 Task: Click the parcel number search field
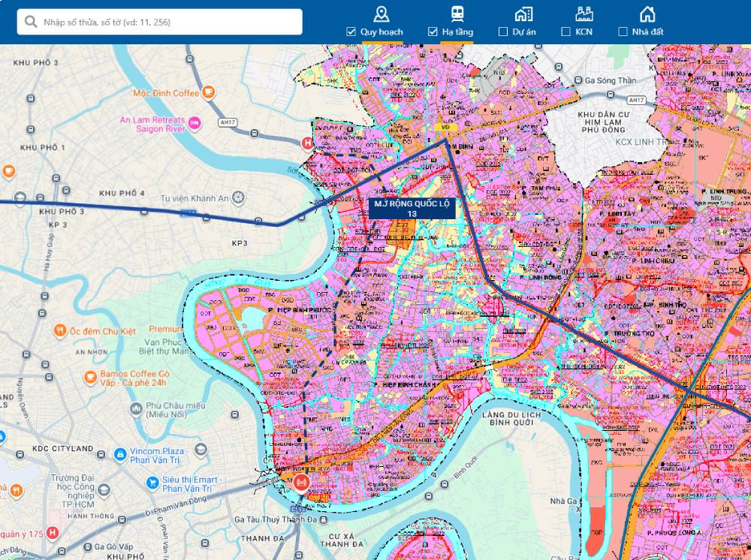pos(169,22)
